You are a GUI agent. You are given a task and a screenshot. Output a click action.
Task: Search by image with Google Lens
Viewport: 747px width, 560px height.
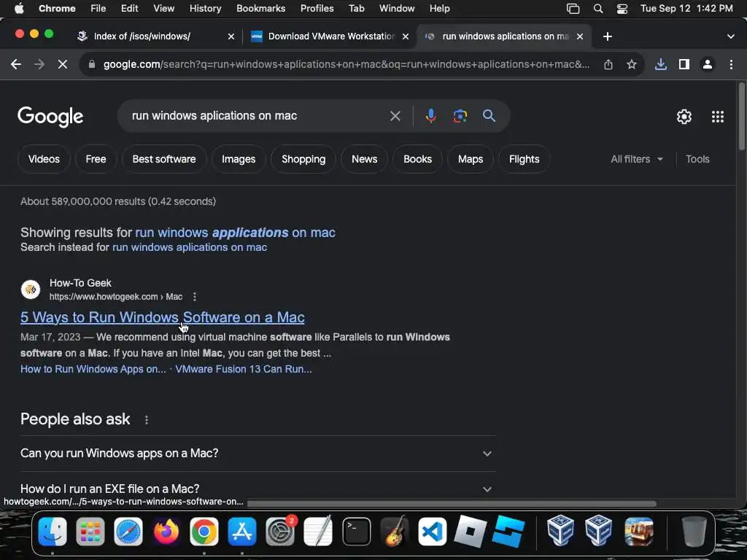[x=460, y=116]
